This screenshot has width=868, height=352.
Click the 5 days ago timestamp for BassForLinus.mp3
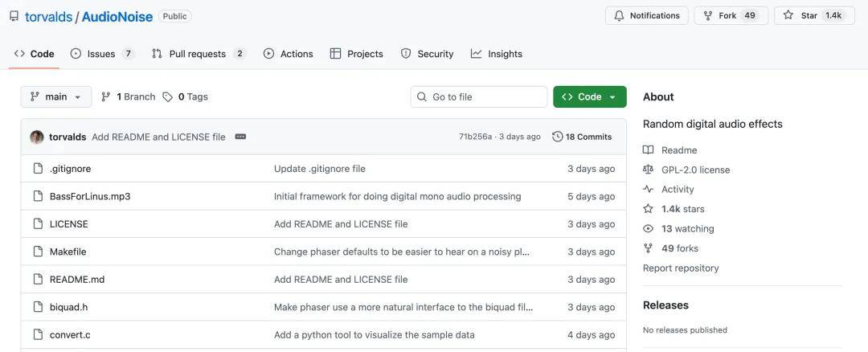592,196
